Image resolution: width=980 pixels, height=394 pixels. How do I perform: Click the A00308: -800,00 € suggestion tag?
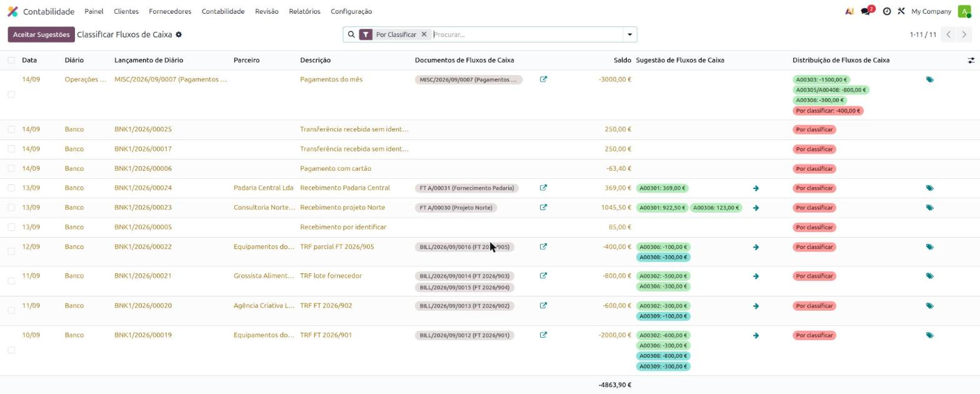(x=663, y=356)
